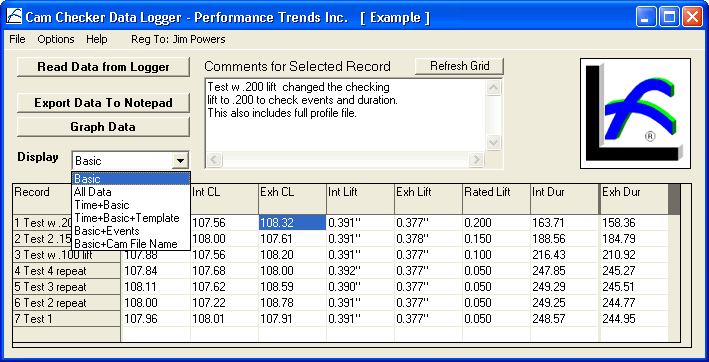Click Int Lift cell 0.390"
The width and height of the screenshot is (709, 362).
(x=360, y=287)
